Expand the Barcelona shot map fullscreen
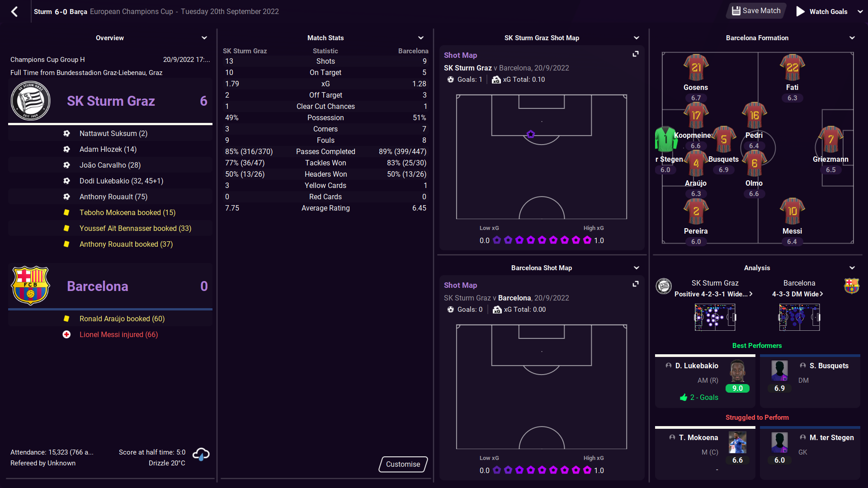The image size is (868, 488). tap(636, 284)
